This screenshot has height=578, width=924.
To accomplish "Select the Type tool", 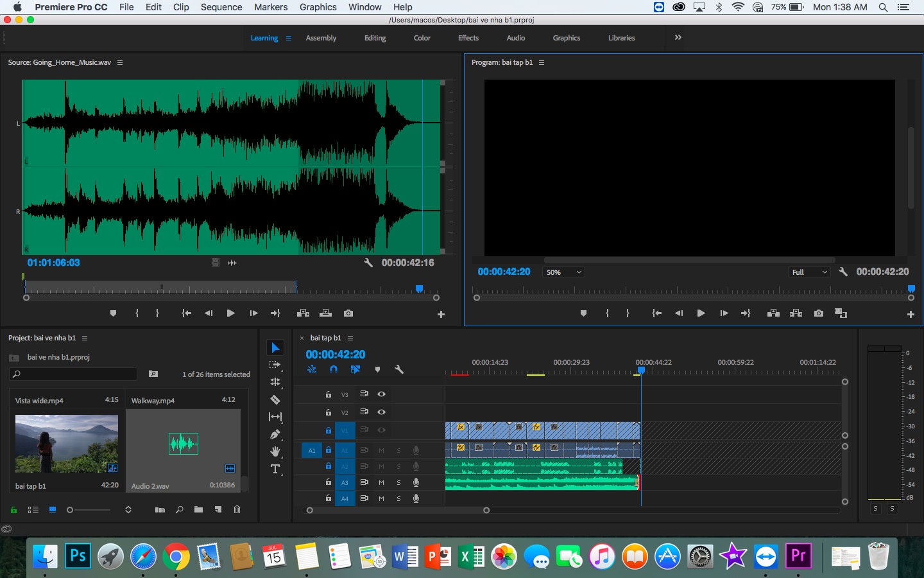I will pos(275,469).
